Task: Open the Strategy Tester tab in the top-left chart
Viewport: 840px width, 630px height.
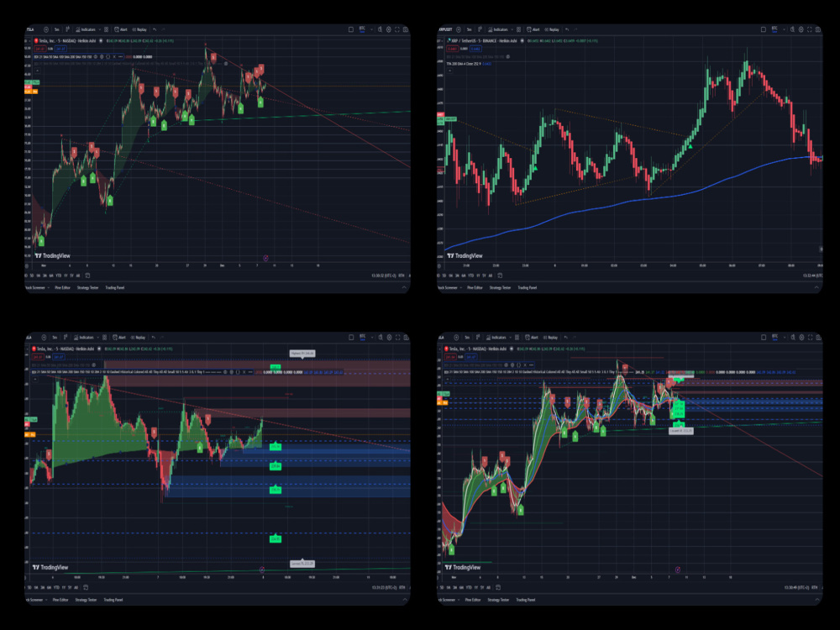Action: [88, 287]
